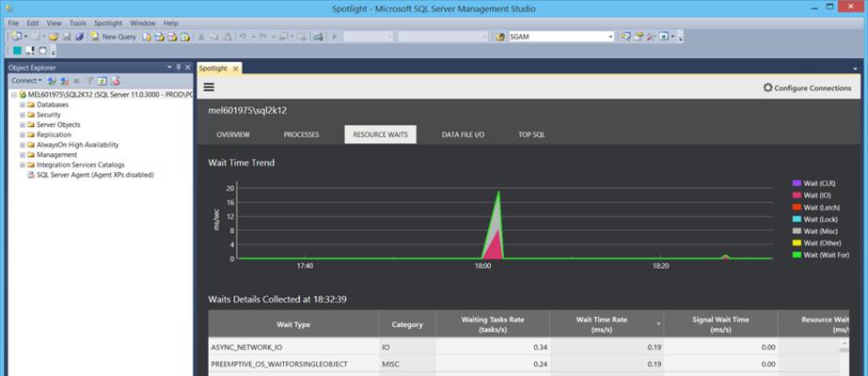Click the Wait (IO) pink legend swatch
This screenshot has width=868, height=376.
797,196
